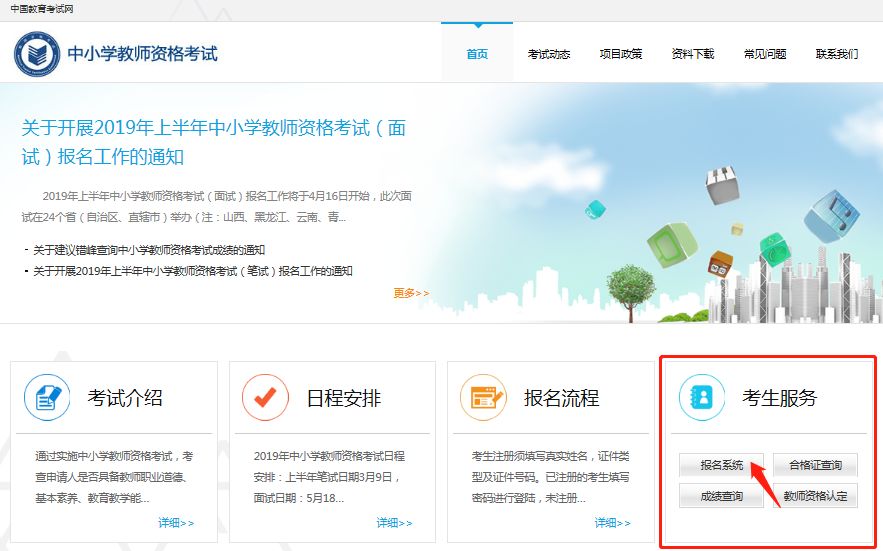Click the 教师资格认定 button
This screenshot has height=551, width=883.
coord(815,496)
